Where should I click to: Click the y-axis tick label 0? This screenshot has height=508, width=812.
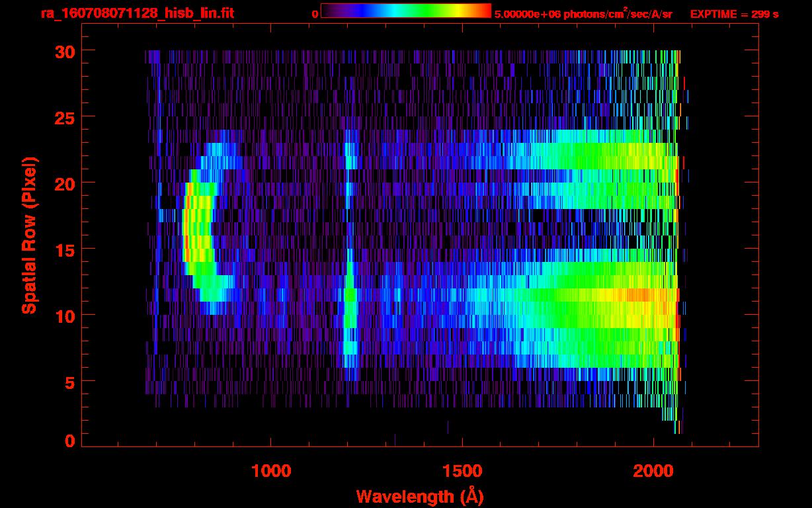(69, 441)
